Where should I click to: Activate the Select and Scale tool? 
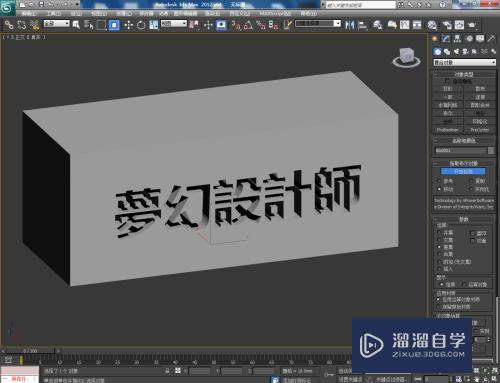[x=154, y=25]
